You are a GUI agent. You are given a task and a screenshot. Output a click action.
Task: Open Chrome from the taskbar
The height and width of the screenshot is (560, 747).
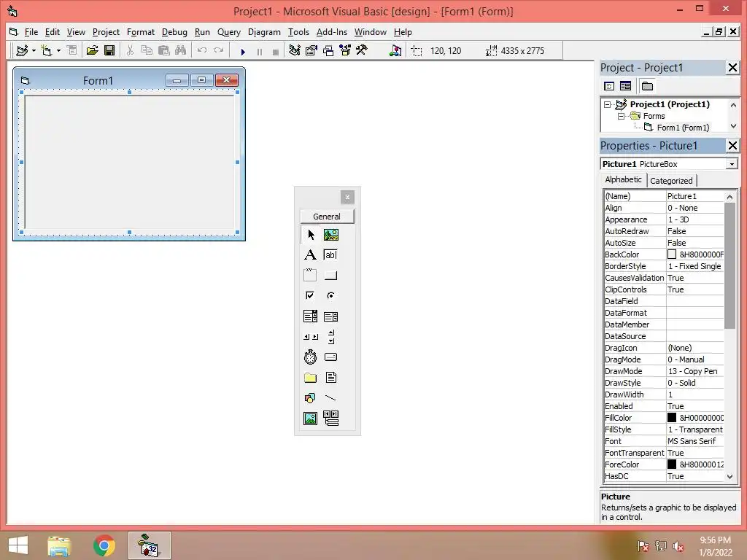[104, 545]
